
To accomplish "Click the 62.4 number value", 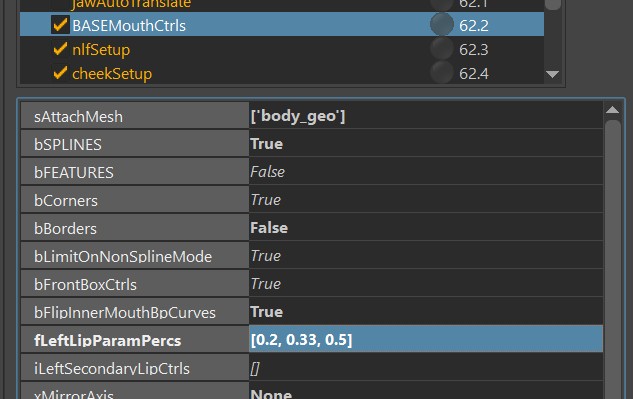I will coord(474,74).
